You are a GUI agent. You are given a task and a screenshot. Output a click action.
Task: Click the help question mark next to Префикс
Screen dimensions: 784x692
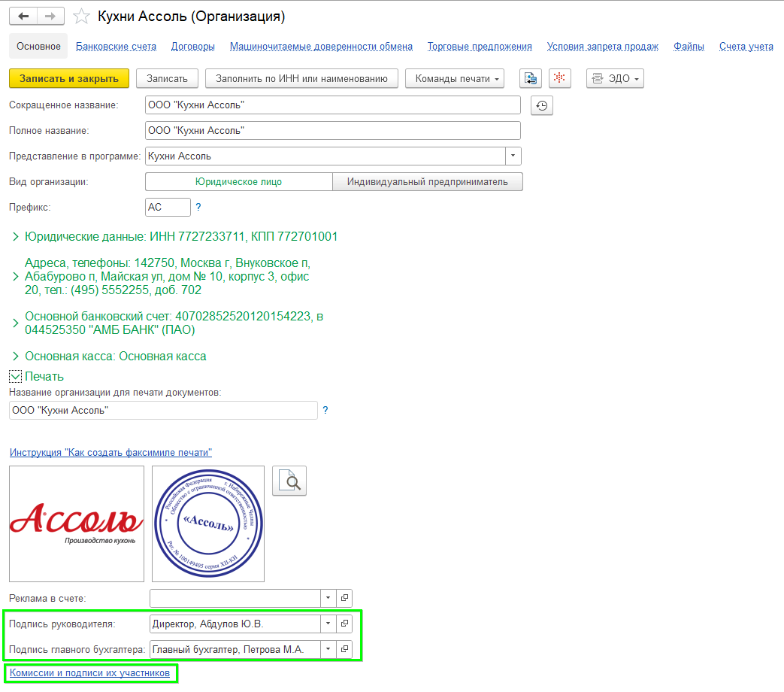(x=198, y=207)
